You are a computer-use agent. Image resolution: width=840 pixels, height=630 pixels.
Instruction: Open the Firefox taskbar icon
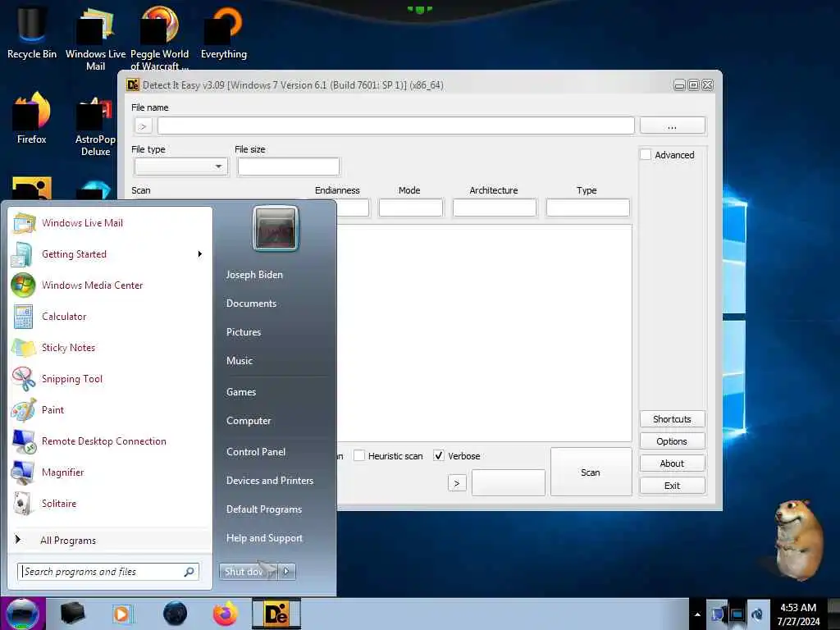[x=226, y=614]
